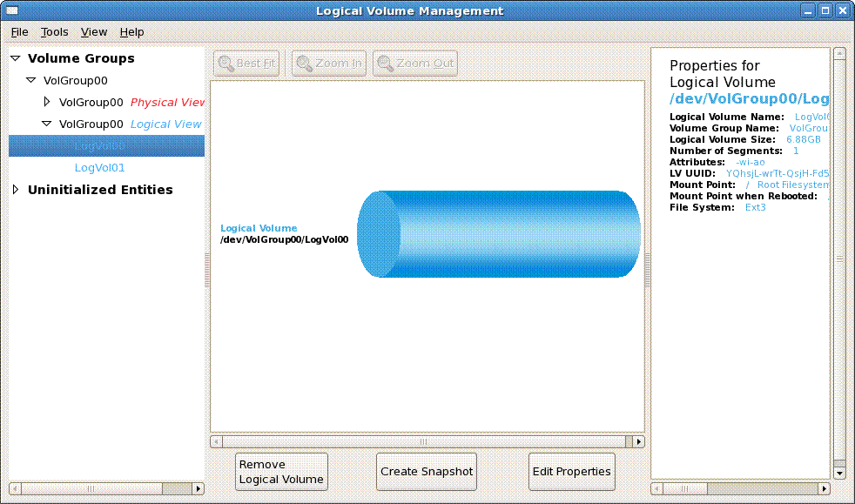The height and width of the screenshot is (504, 855).
Task: Click the Best Fit magnifier button
Action: 246,64
